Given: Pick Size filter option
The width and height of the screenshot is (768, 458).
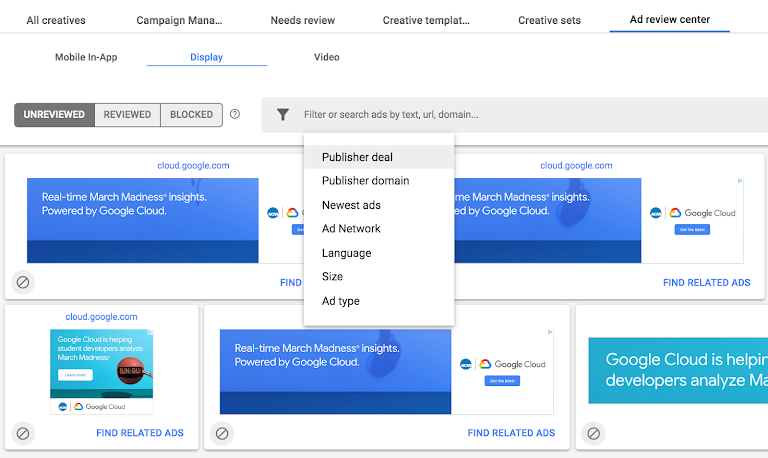Looking at the screenshot, I should [x=379, y=277].
